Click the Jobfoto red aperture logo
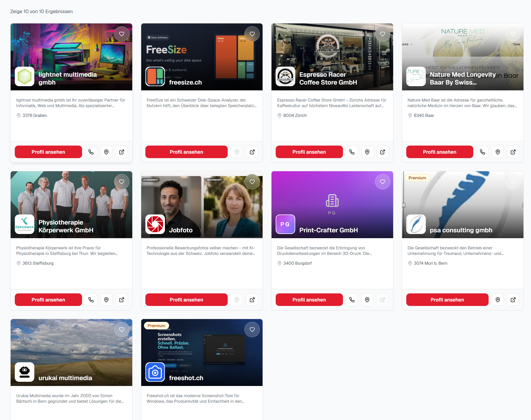 155,224
